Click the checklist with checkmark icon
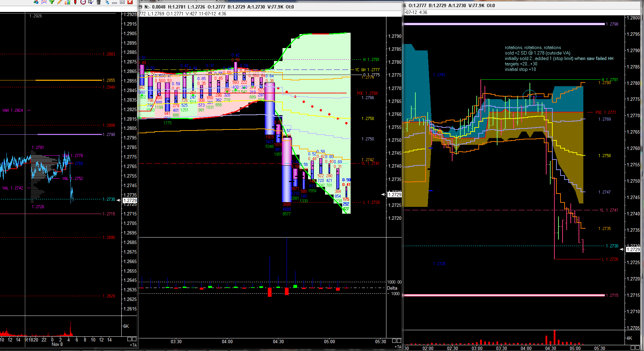The image size is (644, 351). coord(91,2)
